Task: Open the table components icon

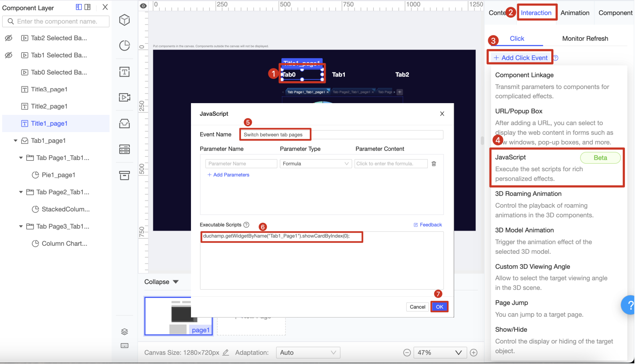Action: point(125,149)
